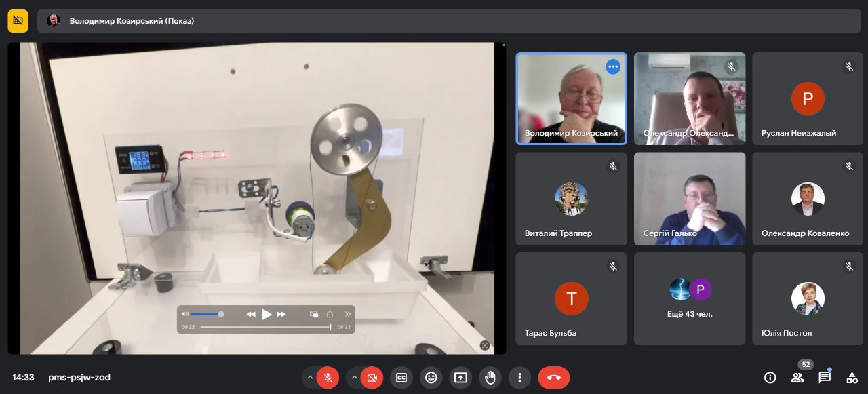Unmute your microphone
The width and height of the screenshot is (868, 394).
pos(328,377)
